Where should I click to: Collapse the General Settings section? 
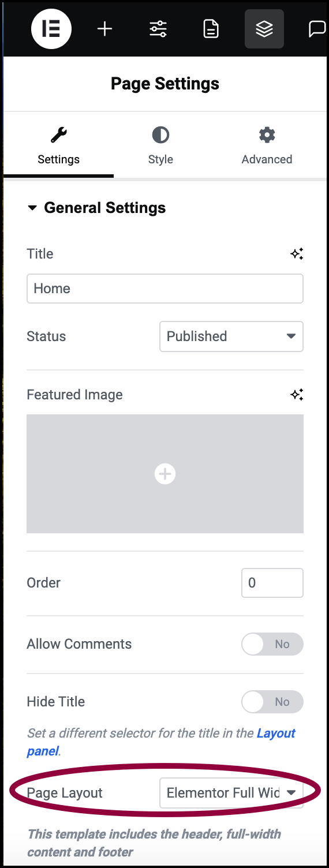tap(96, 208)
